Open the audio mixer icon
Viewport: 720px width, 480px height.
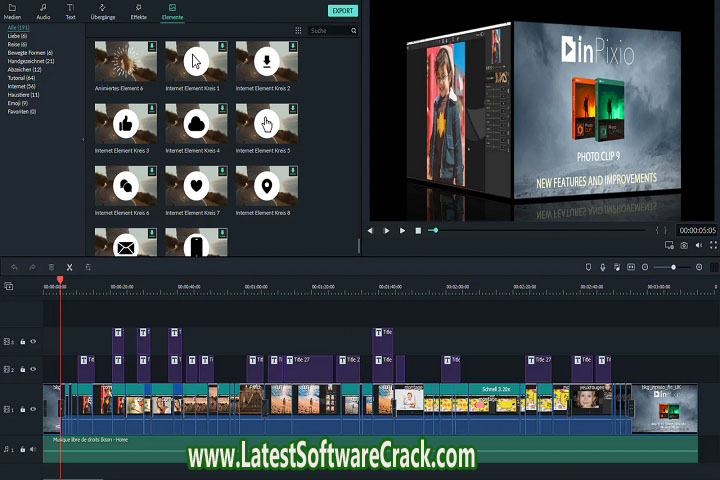coord(617,267)
